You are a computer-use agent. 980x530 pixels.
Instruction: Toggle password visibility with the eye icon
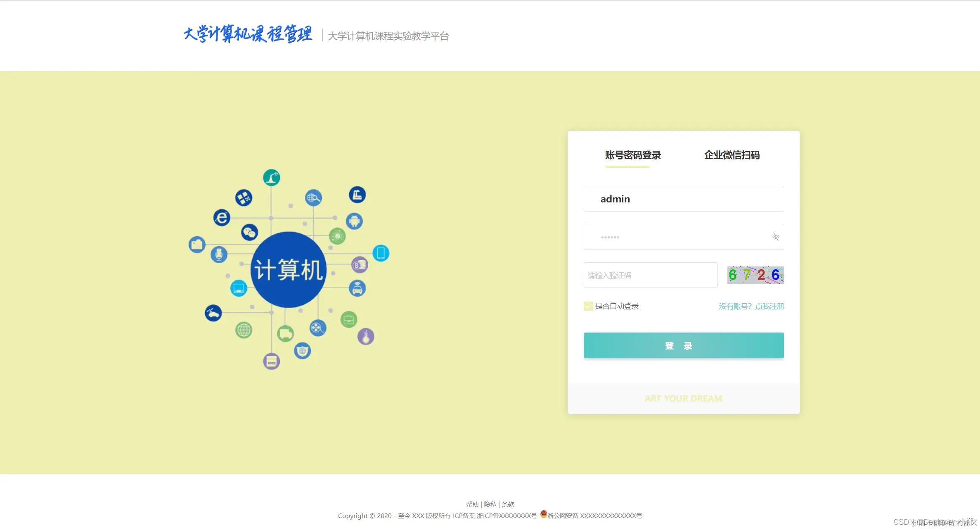coord(776,236)
